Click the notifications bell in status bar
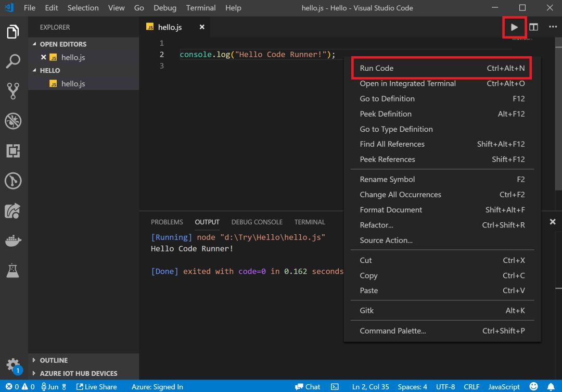 click(551, 387)
